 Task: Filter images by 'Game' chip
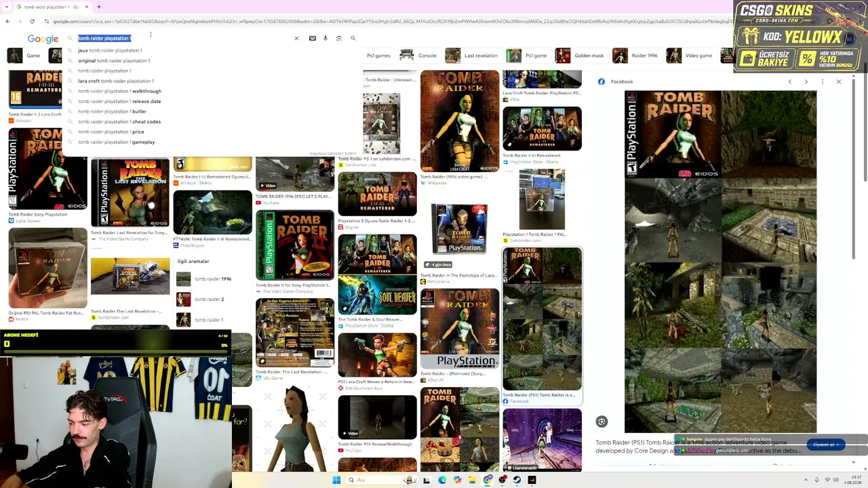click(x=25, y=56)
